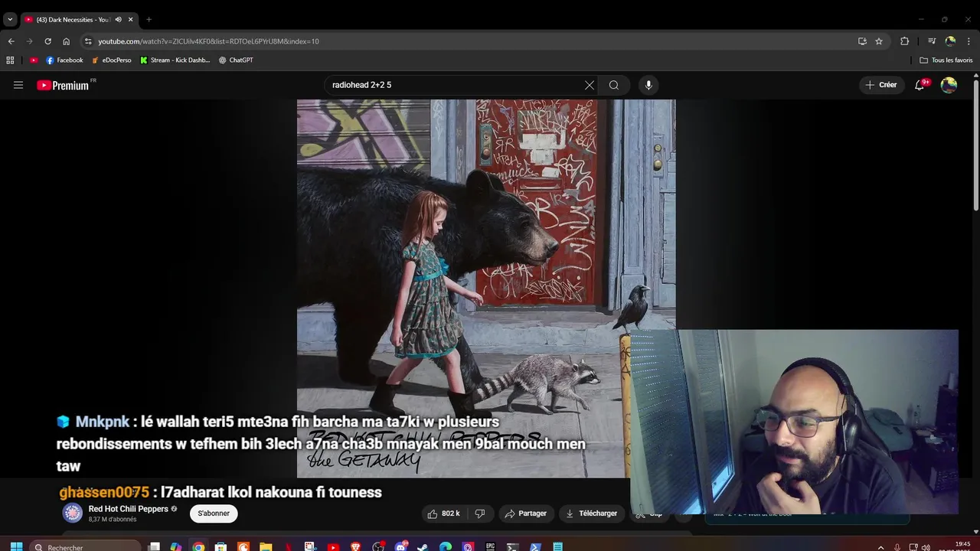Open the ChatGPT bookmark

236,60
